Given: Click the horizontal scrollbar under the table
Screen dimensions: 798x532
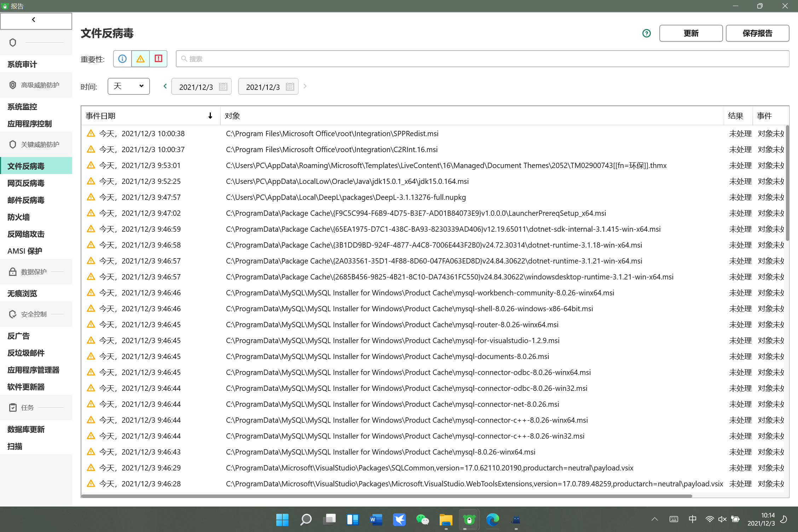Looking at the screenshot, I should pyautogui.click(x=387, y=496).
